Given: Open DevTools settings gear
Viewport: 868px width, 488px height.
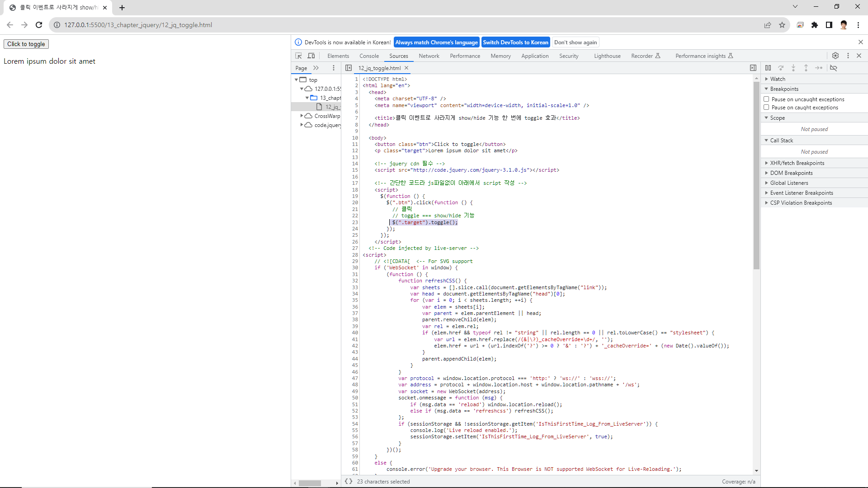Looking at the screenshot, I should (x=835, y=56).
